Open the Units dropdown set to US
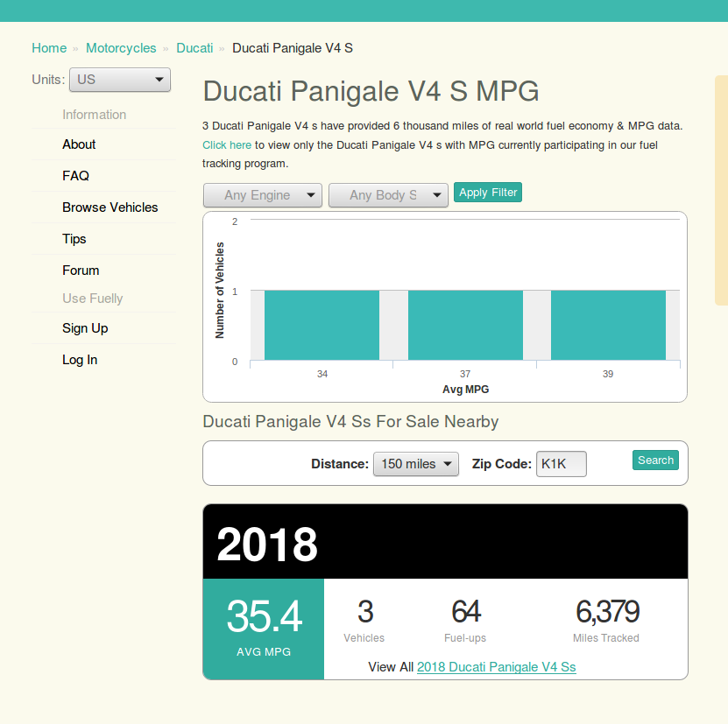Screen dimensions: 728x724 (120, 80)
